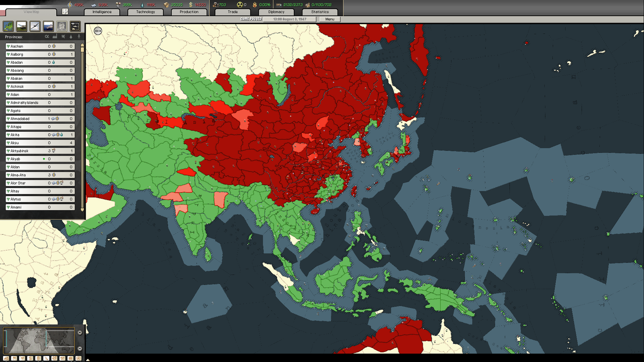
Task: Select the compass dividers map mode icon
Action: pyautogui.click(x=46, y=358)
